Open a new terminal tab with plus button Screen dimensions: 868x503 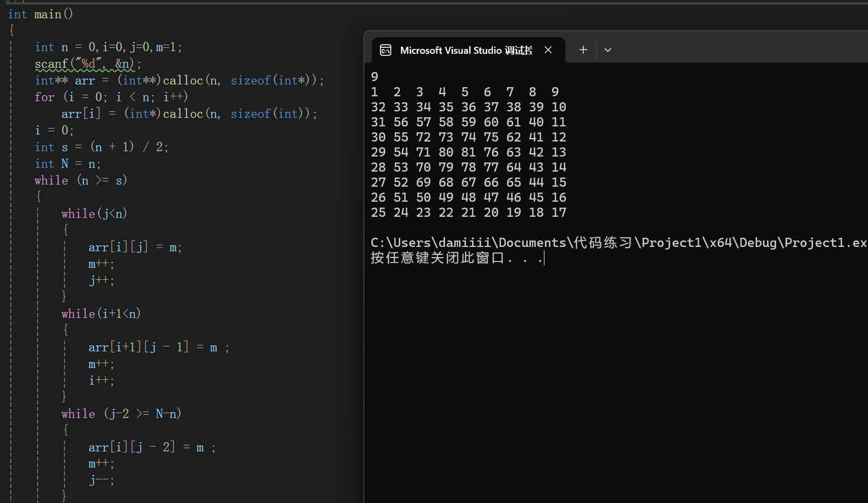(583, 50)
